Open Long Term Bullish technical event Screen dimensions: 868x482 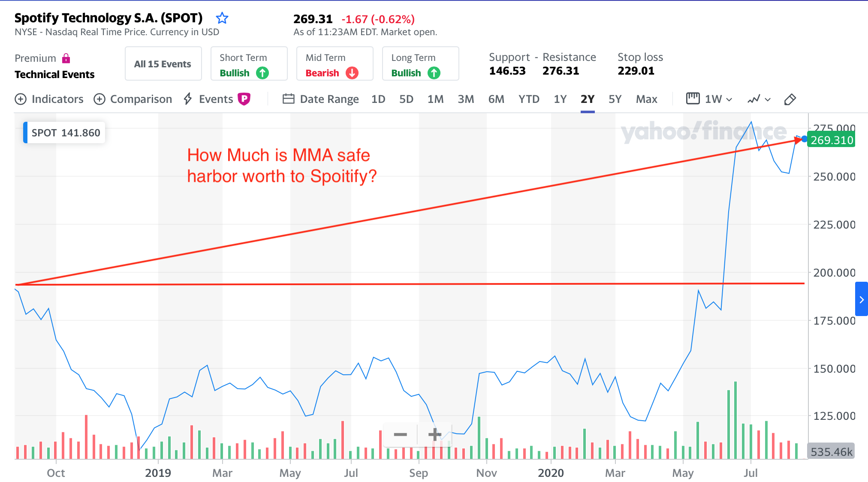(x=420, y=64)
